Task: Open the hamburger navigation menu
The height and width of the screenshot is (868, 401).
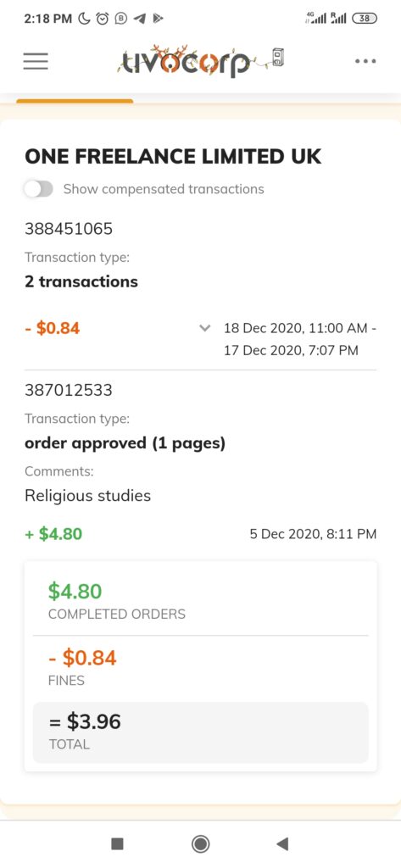Action: pos(36,61)
